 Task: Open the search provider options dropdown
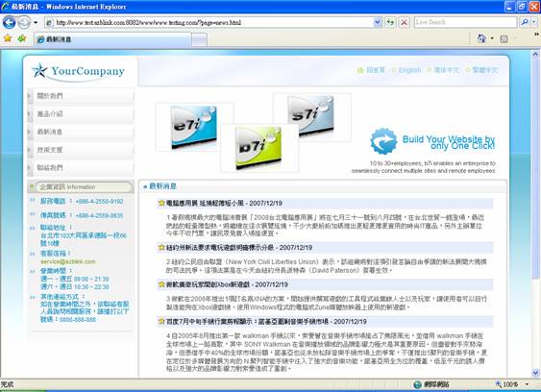534,22
